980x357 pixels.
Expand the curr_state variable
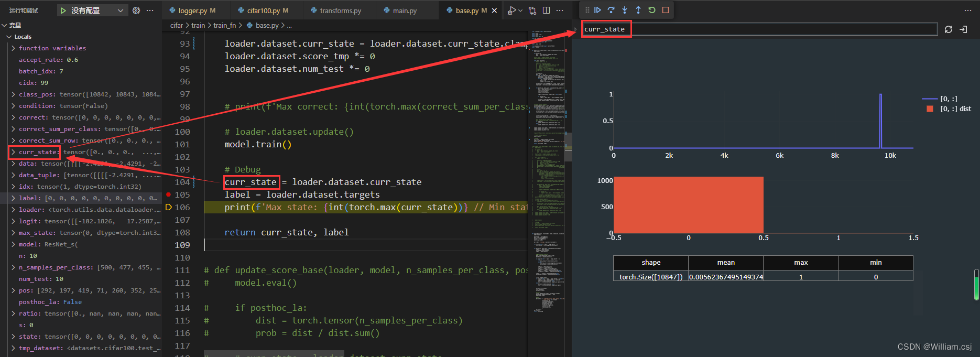(13, 152)
